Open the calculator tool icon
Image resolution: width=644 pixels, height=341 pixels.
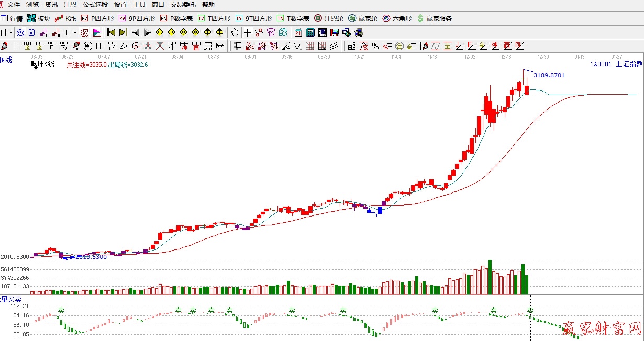click(310, 32)
